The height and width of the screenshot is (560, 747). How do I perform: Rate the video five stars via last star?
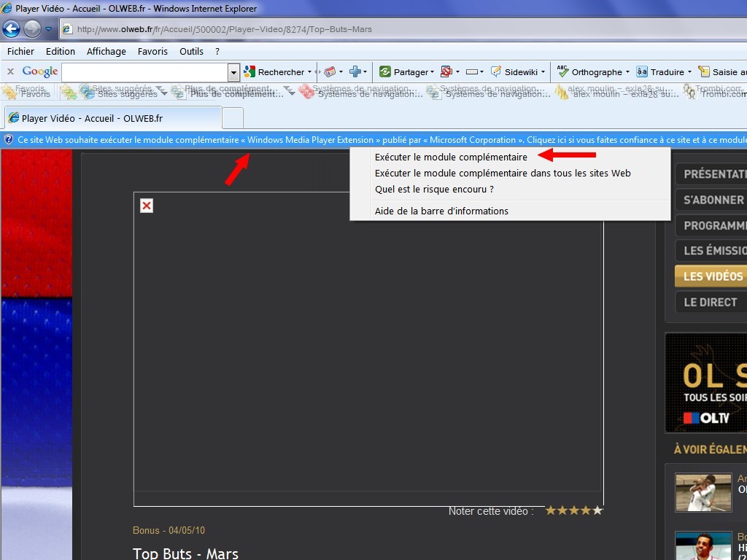[598, 511]
